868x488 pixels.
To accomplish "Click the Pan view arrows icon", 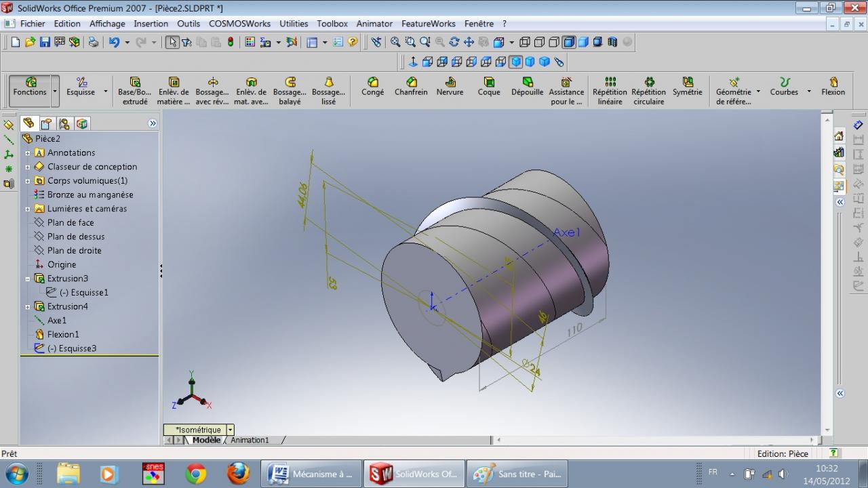I will point(469,42).
